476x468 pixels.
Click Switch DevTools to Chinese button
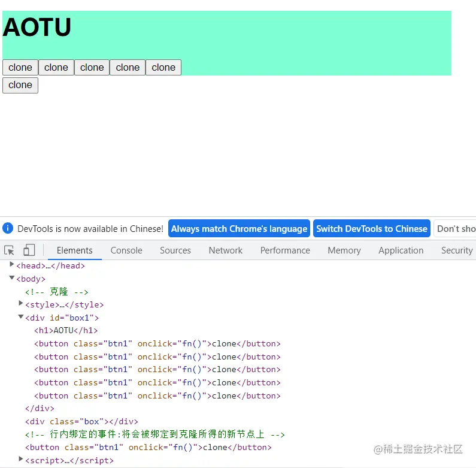[372, 228]
